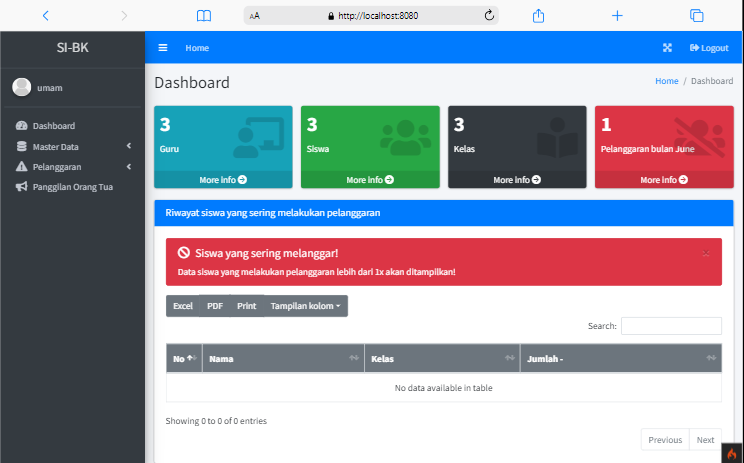Click the umam user avatar
The width and height of the screenshot is (744, 463).
coord(22,87)
